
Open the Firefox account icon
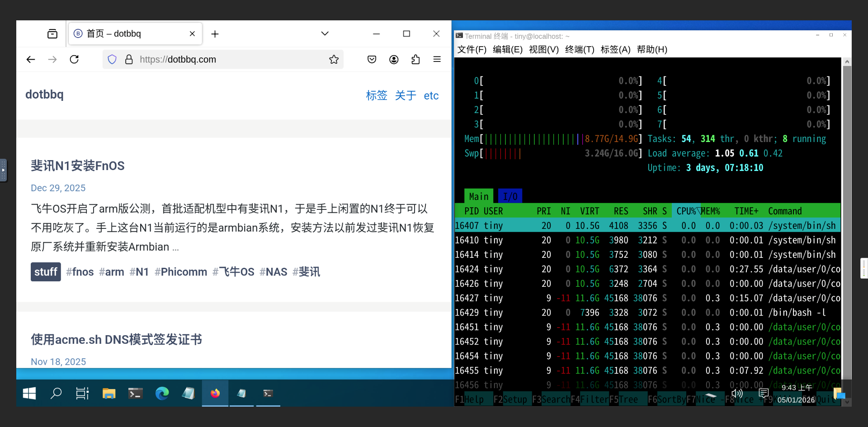click(x=393, y=59)
